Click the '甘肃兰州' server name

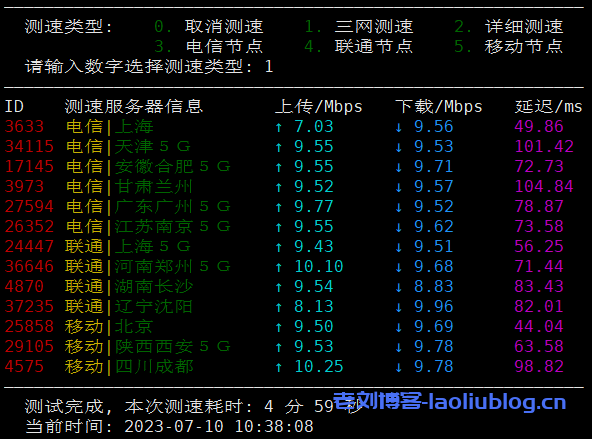click(154, 186)
